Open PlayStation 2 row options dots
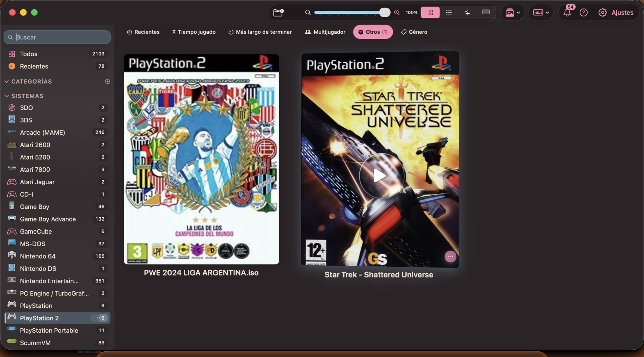The image size is (644, 357). pyautogui.click(x=98, y=318)
